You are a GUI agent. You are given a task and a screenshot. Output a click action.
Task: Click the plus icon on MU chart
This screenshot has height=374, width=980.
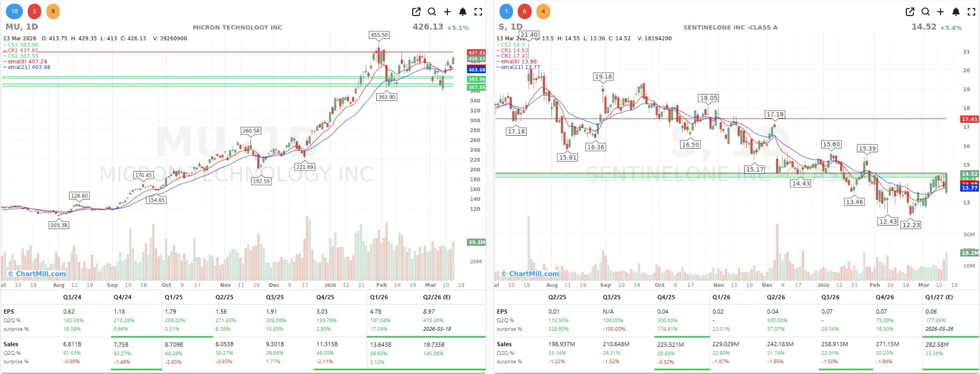pyautogui.click(x=447, y=12)
